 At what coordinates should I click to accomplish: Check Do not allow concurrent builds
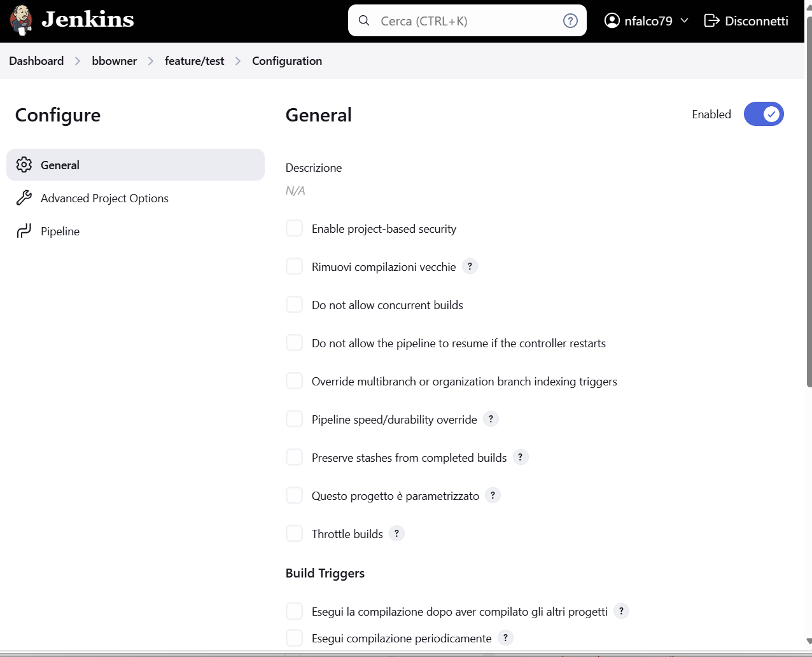294,305
